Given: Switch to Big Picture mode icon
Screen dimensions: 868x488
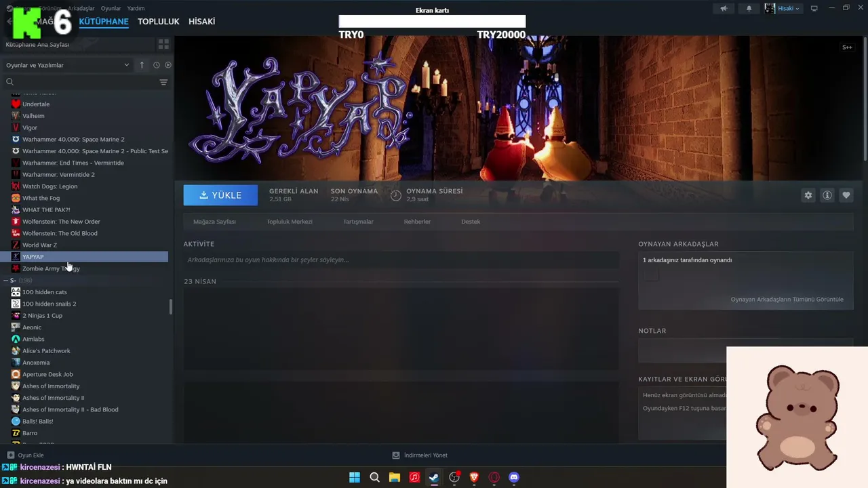Looking at the screenshot, I should [814, 8].
